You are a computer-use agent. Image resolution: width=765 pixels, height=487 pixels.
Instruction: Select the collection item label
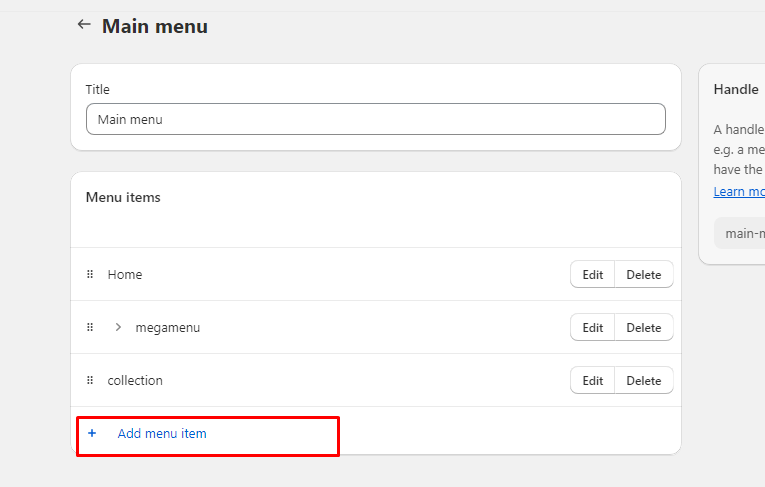click(x=135, y=380)
